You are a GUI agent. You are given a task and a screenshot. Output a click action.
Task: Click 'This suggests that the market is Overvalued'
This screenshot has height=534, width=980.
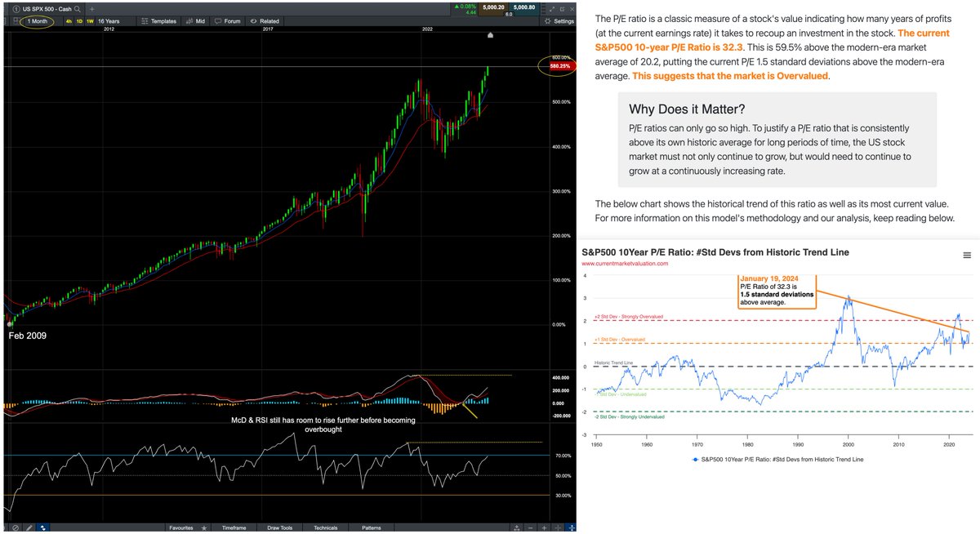pos(730,76)
